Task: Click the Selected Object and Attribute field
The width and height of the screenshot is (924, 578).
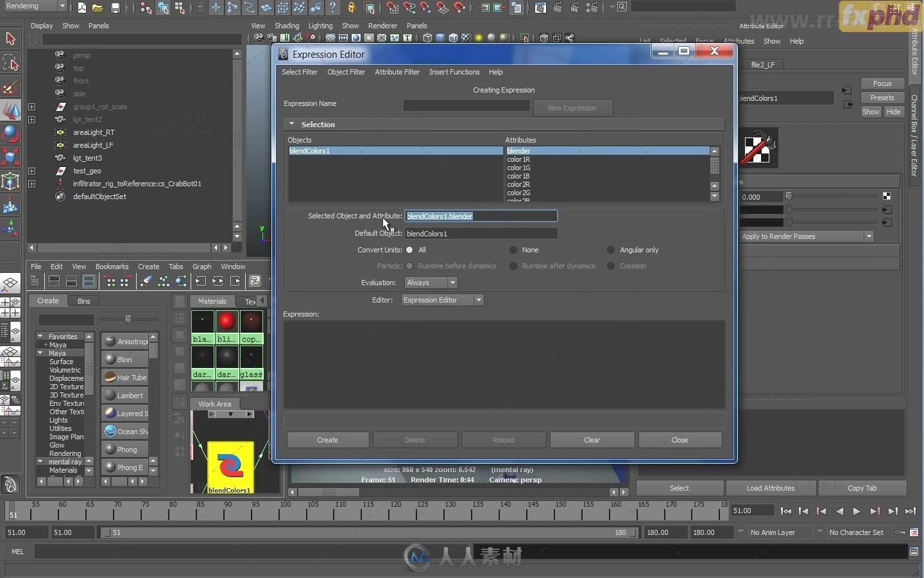Action: pos(481,216)
